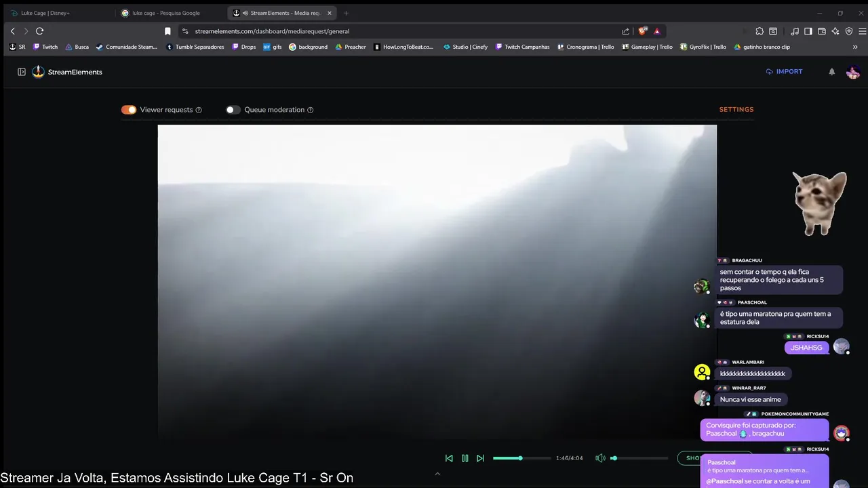Open media request SETTINGS
868x488 pixels.
[x=736, y=109]
